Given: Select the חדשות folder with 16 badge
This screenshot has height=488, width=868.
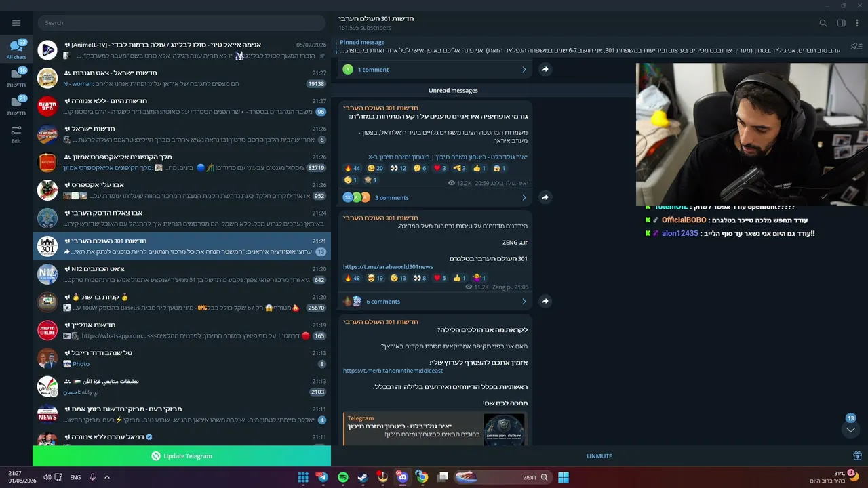Looking at the screenshot, I should coord(16,78).
